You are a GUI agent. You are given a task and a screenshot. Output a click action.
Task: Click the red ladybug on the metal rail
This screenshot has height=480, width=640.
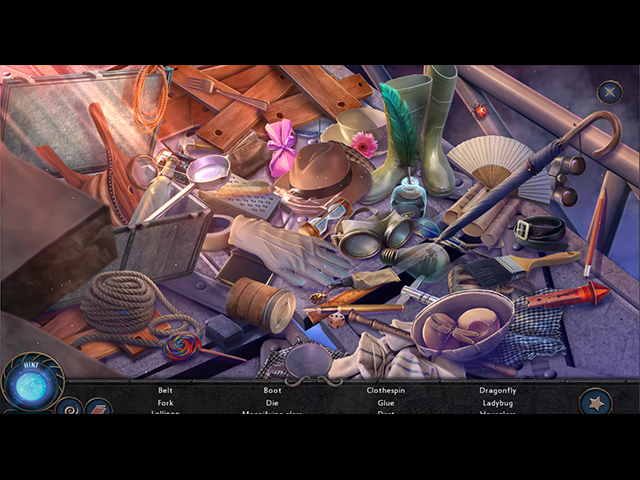tap(481, 111)
